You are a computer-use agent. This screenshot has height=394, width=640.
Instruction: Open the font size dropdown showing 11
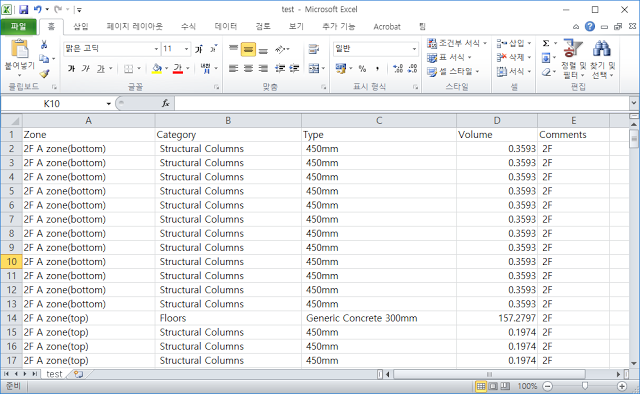[186, 49]
